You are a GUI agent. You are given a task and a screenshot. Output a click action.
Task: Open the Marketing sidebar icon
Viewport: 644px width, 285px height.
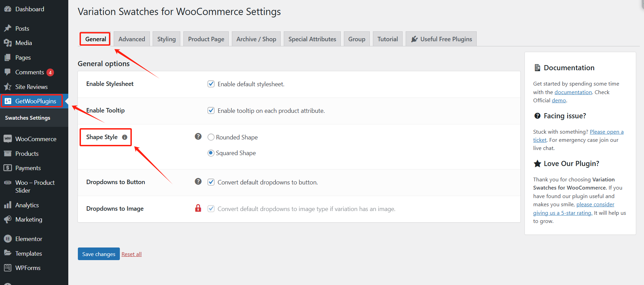point(8,219)
